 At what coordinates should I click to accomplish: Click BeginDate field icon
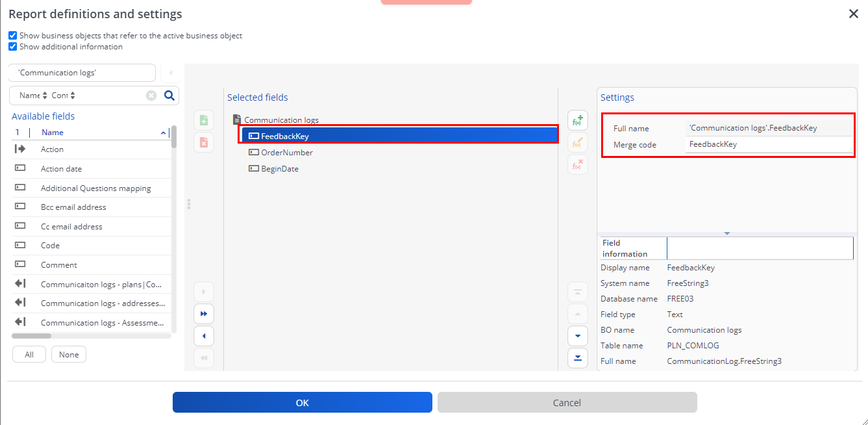click(x=254, y=168)
